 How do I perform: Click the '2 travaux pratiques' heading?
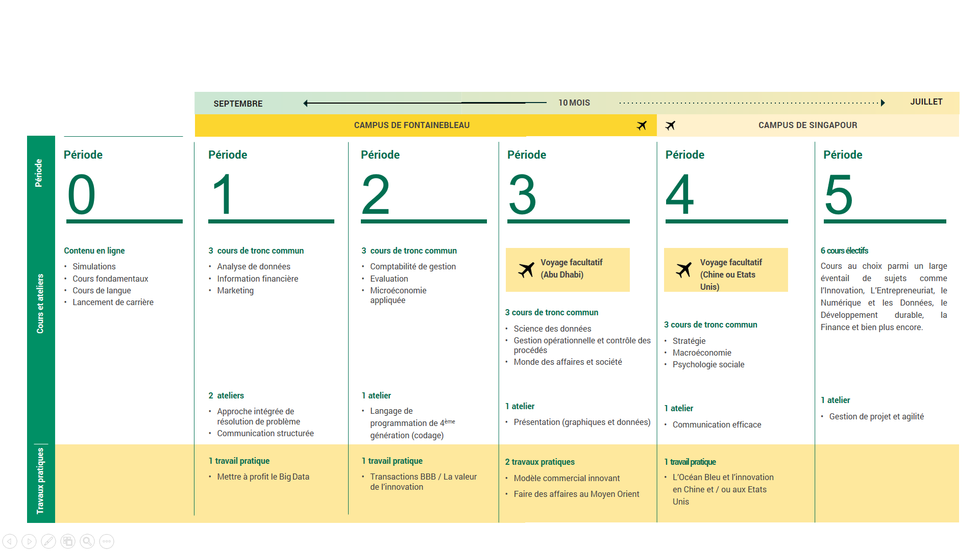[540, 462]
